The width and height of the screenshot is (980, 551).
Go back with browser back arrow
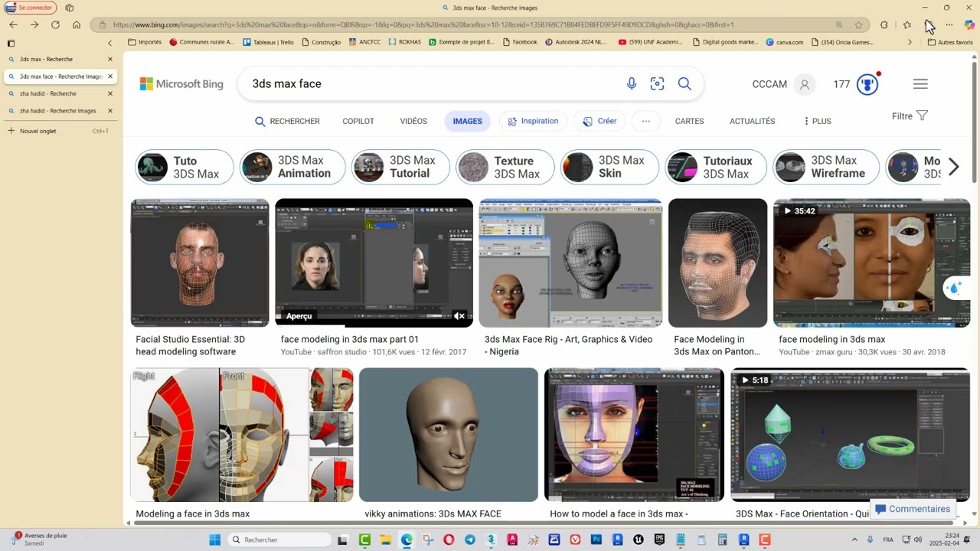point(13,24)
